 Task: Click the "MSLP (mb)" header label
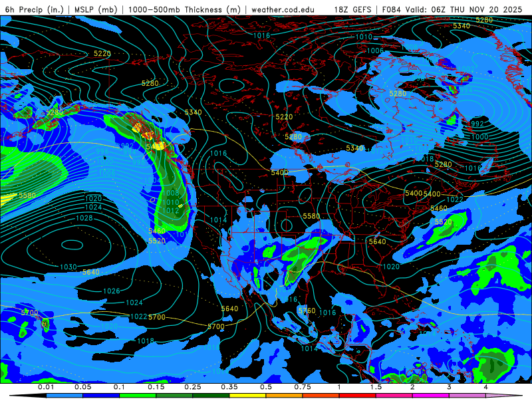pos(96,9)
